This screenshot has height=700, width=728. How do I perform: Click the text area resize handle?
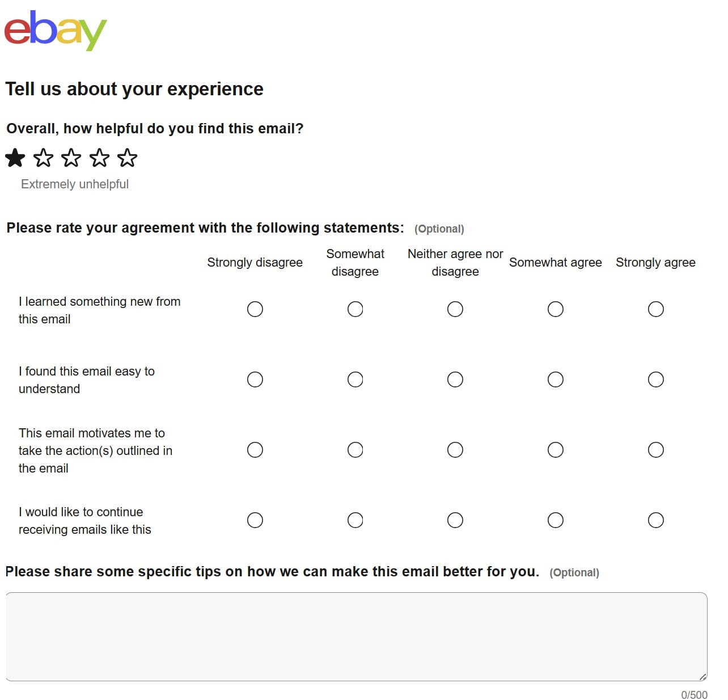703,677
